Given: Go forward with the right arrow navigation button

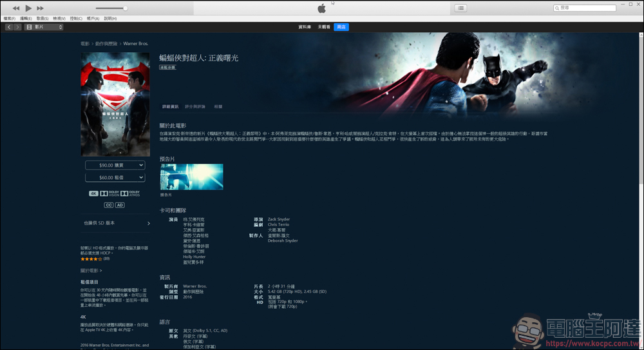Looking at the screenshot, I should coord(17,27).
